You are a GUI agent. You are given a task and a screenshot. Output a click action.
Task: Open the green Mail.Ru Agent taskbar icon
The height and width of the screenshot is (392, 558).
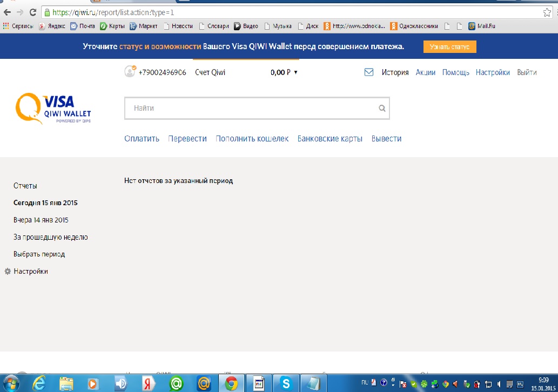click(x=176, y=383)
